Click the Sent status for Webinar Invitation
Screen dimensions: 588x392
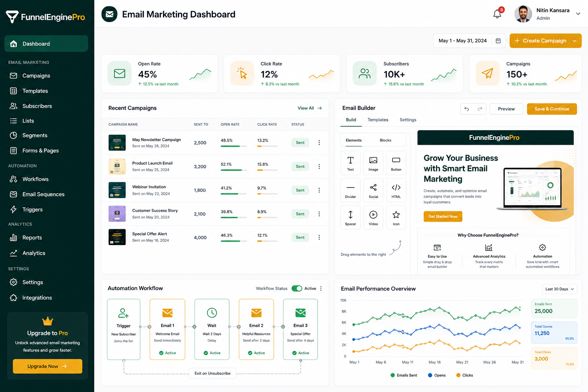pos(300,190)
